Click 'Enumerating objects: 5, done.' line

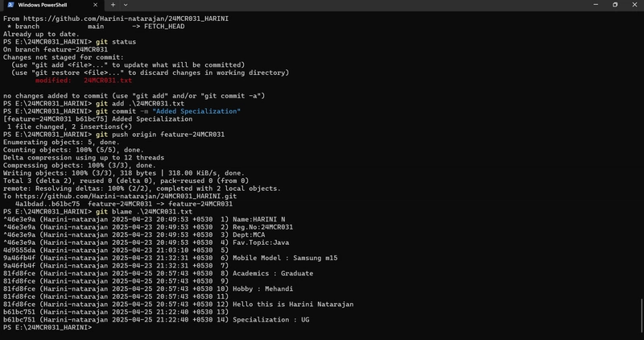coord(62,143)
